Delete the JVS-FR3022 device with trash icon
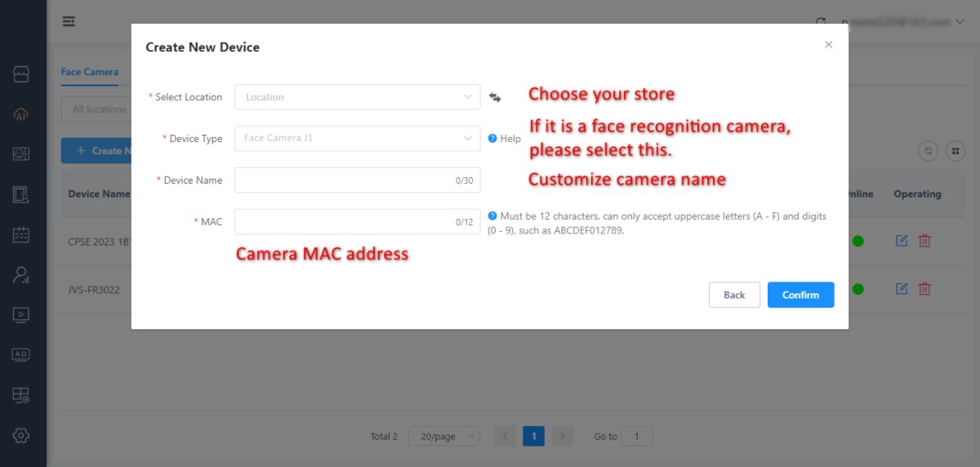 (x=924, y=289)
